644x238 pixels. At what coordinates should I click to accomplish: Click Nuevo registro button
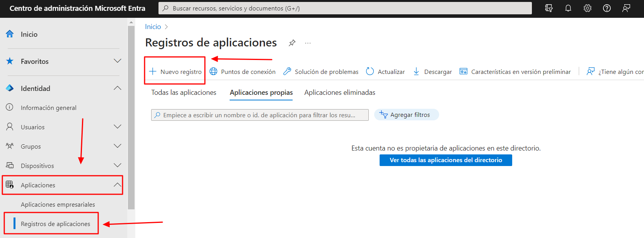coord(175,72)
